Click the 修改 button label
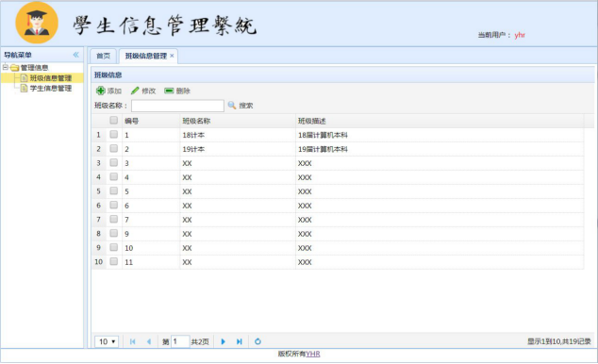 (x=149, y=91)
